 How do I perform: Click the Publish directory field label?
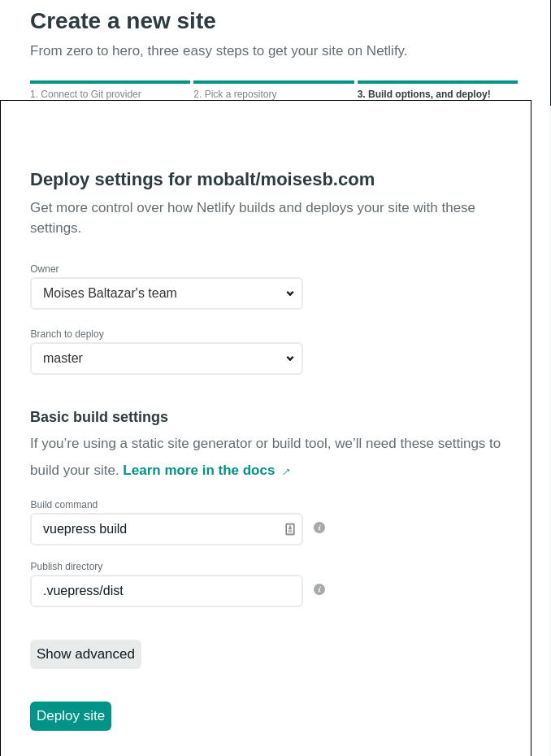pyautogui.click(x=67, y=566)
